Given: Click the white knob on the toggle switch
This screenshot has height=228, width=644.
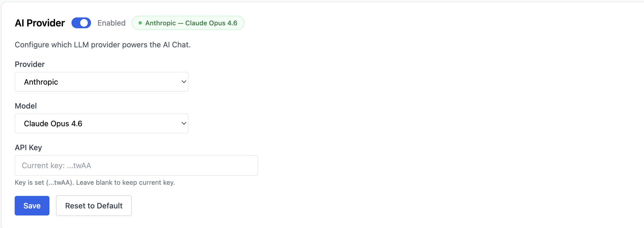Looking at the screenshot, I should click(84, 23).
